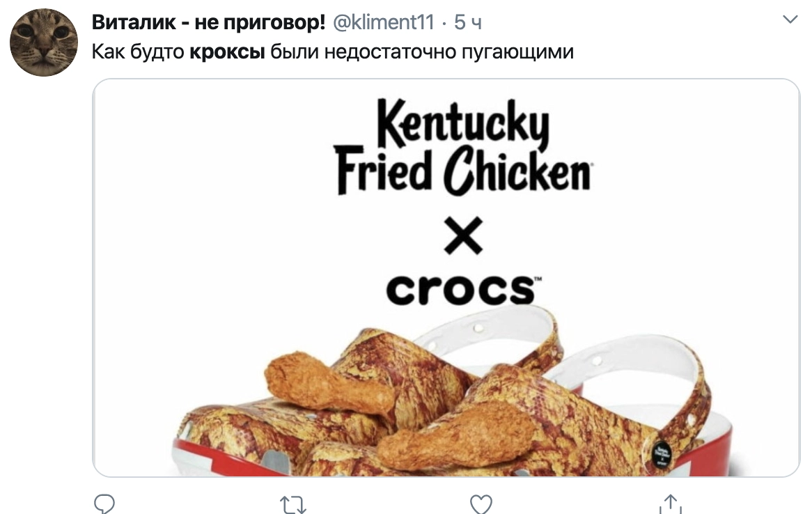Click the "5 ч" tweet timestamp

[x=468, y=22]
